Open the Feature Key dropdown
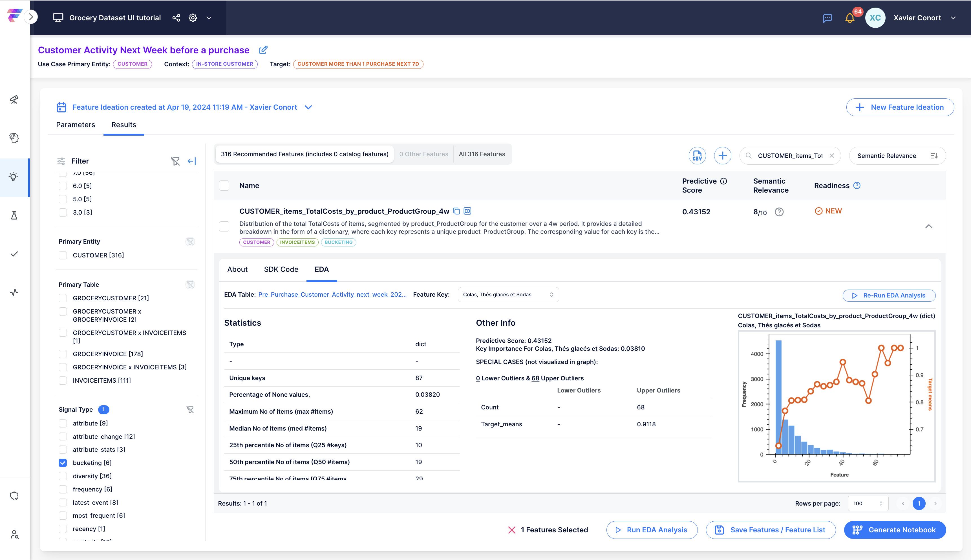971x560 pixels. [508, 295]
